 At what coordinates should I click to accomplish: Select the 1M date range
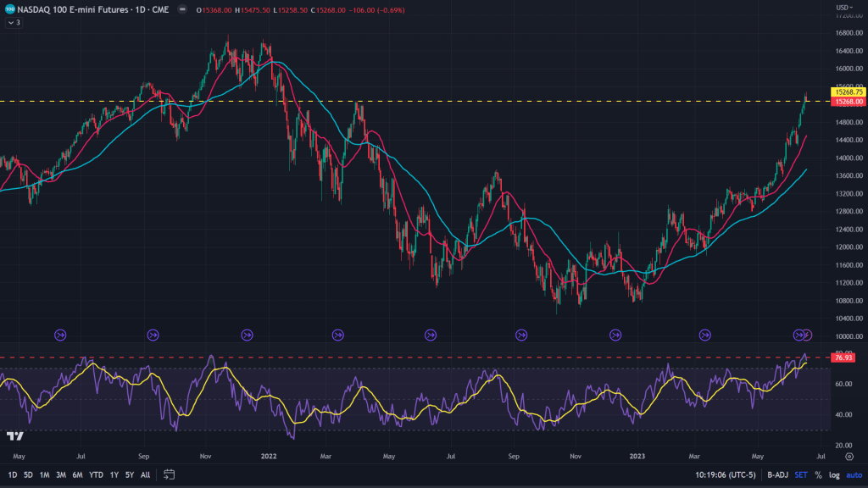pos(44,474)
